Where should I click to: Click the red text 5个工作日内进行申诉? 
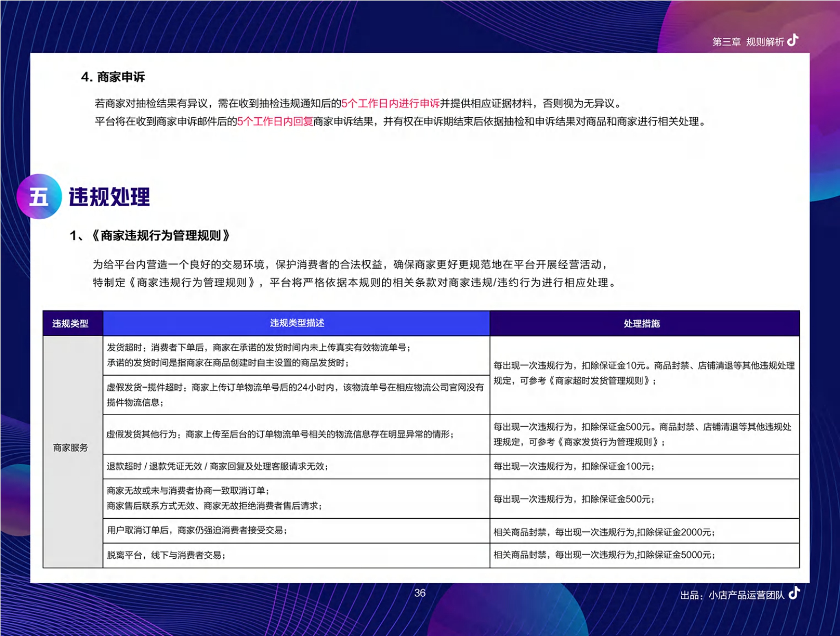coord(390,104)
